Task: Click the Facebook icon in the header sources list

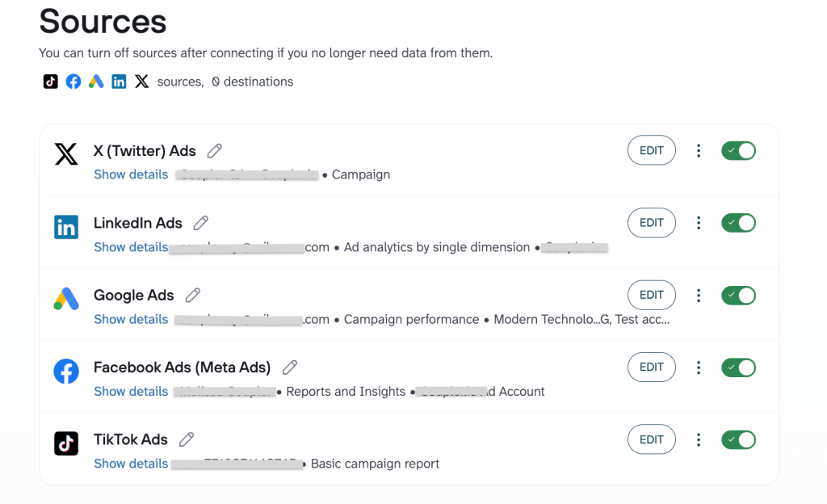Action: 73,81
